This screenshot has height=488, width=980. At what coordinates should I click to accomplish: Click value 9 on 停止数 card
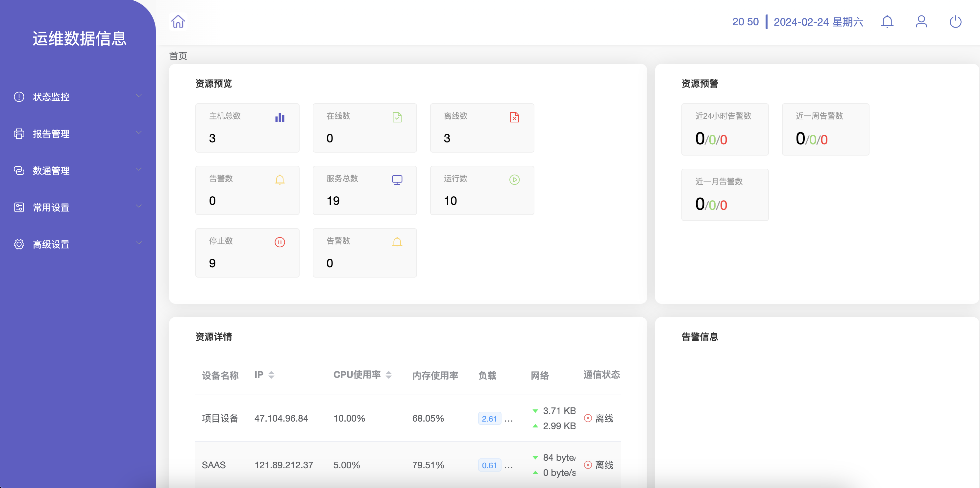pyautogui.click(x=212, y=263)
